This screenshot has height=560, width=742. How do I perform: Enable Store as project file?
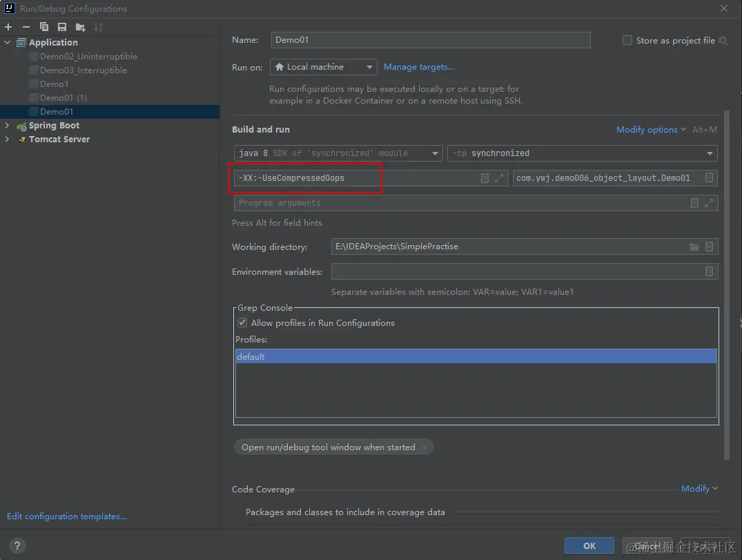pos(627,40)
